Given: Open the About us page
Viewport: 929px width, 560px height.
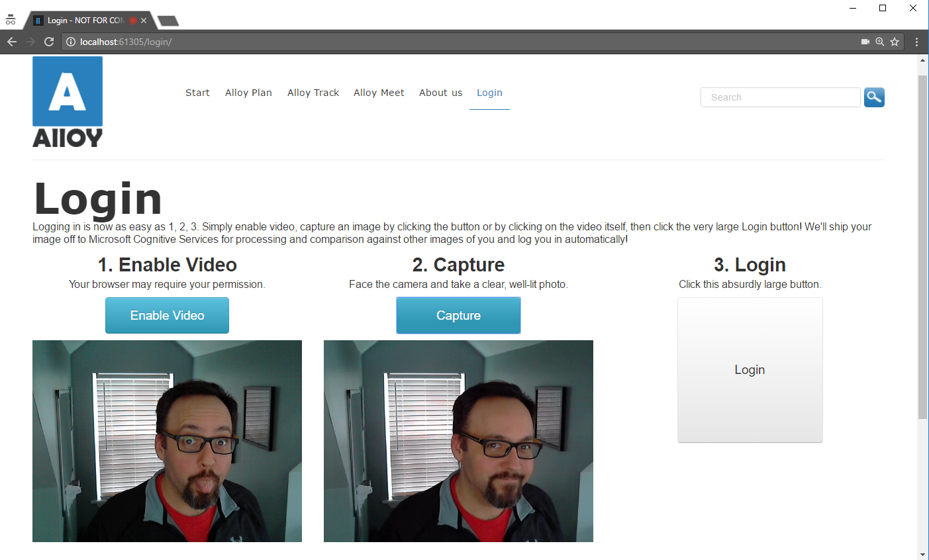Looking at the screenshot, I should click(x=440, y=93).
